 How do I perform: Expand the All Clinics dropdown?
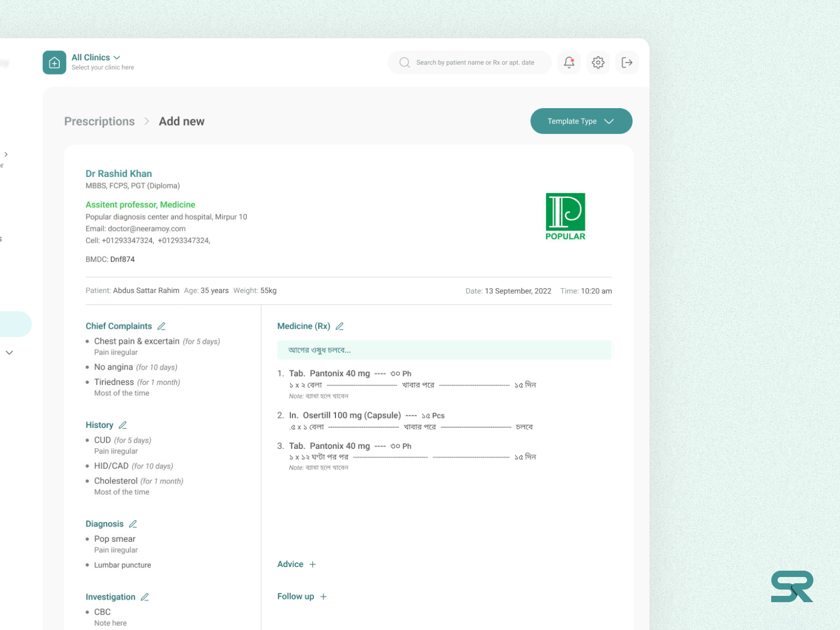117,57
